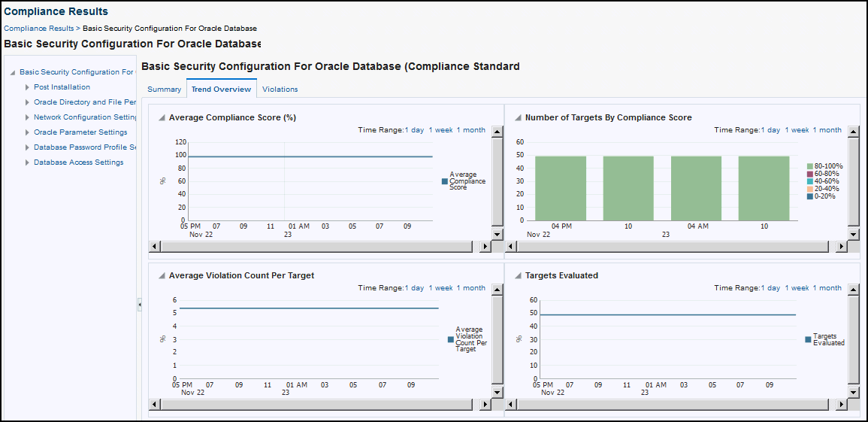Expand the Database Password Profile Settings node
Image resolution: width=868 pixels, height=422 pixels.
pos(27,147)
